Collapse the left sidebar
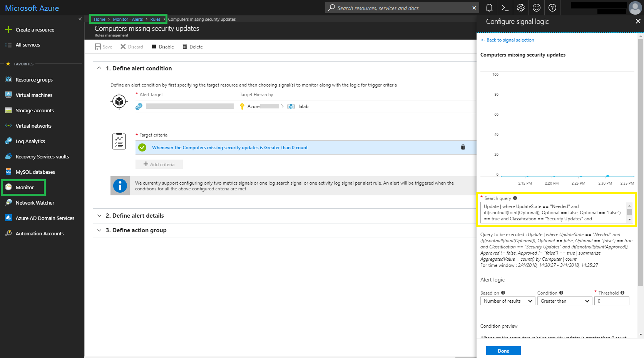 tap(80, 19)
